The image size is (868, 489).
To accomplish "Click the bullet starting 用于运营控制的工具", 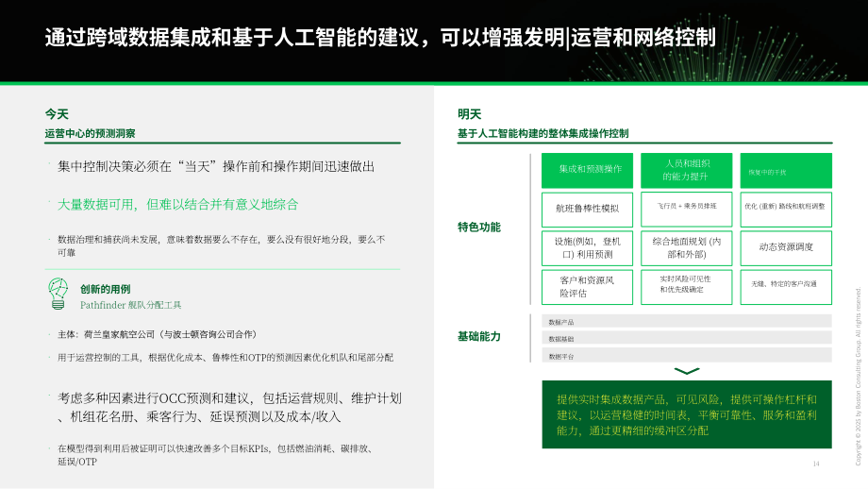I will tap(225, 358).
